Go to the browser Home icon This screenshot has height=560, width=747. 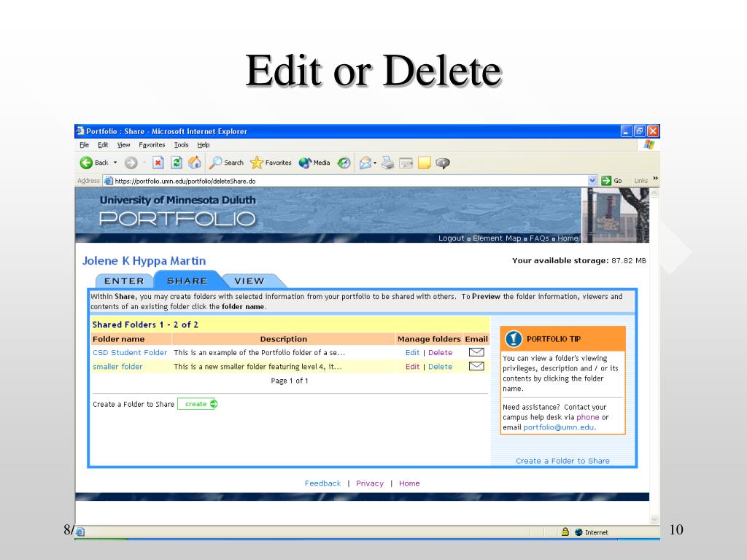pos(194,163)
